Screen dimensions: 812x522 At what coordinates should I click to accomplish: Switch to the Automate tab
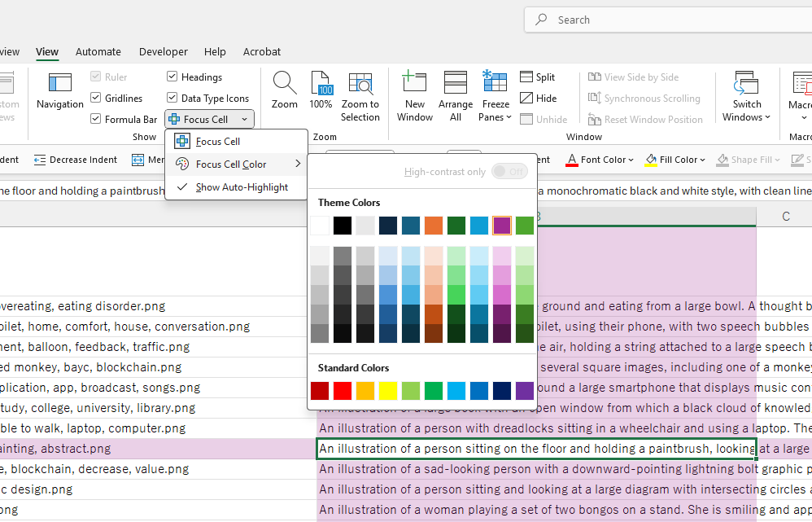click(x=98, y=52)
